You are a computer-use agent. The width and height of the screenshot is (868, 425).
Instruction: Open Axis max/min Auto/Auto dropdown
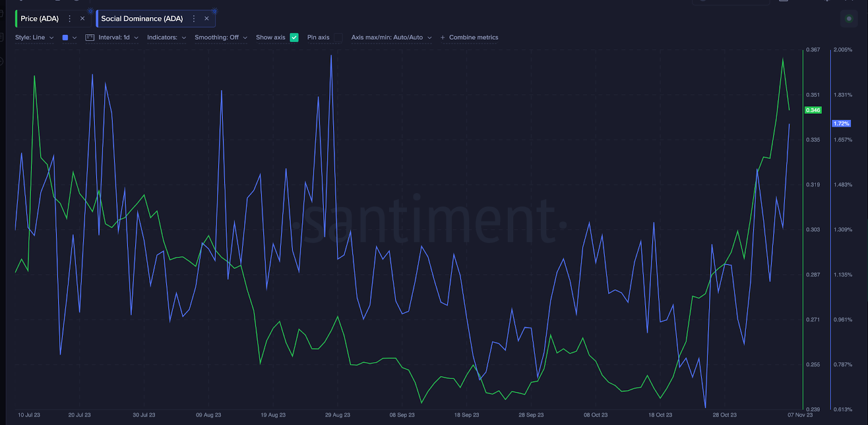(391, 37)
